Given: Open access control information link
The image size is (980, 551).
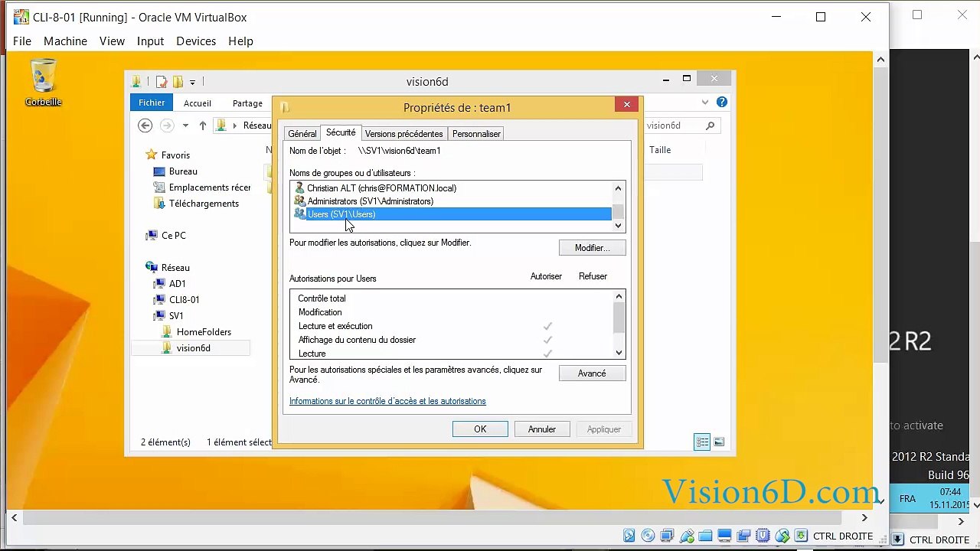Looking at the screenshot, I should 387,401.
